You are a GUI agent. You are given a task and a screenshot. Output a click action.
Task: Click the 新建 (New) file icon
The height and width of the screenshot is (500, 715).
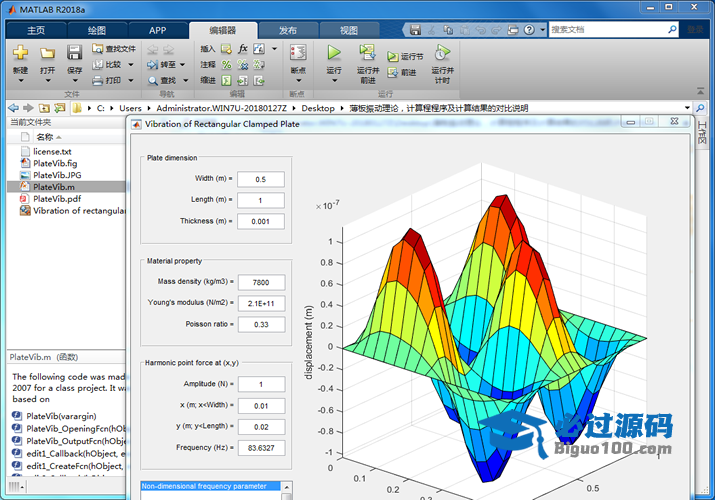coord(20,53)
